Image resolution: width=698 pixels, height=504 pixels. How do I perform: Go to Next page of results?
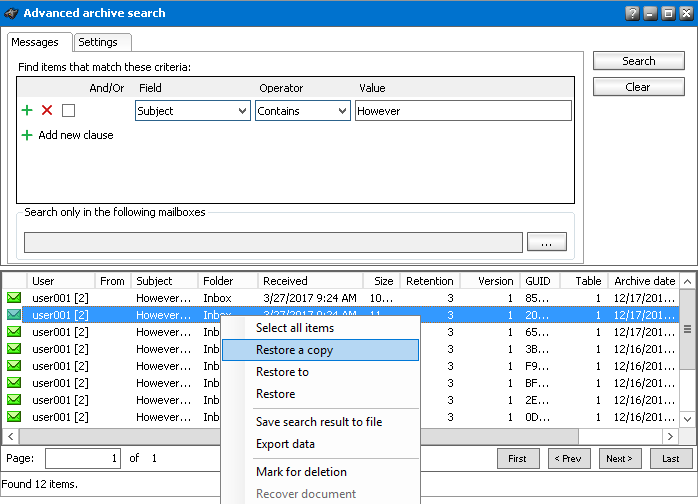click(x=619, y=459)
